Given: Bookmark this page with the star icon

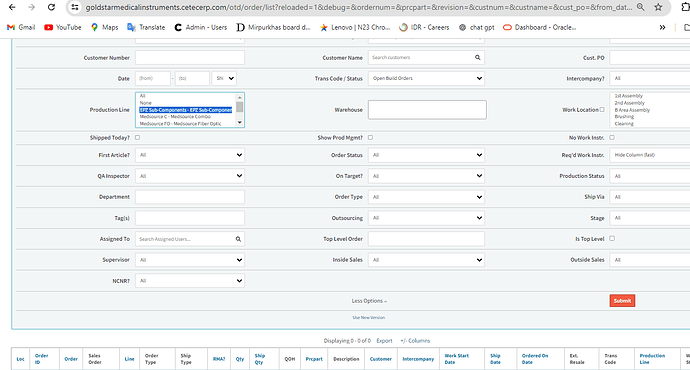Looking at the screenshot, I should 658,7.
